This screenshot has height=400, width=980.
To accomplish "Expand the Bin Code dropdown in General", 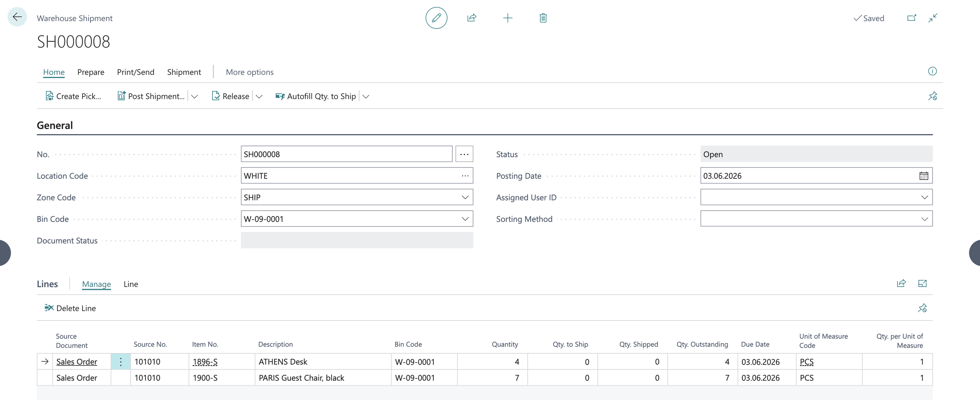I will (x=465, y=219).
